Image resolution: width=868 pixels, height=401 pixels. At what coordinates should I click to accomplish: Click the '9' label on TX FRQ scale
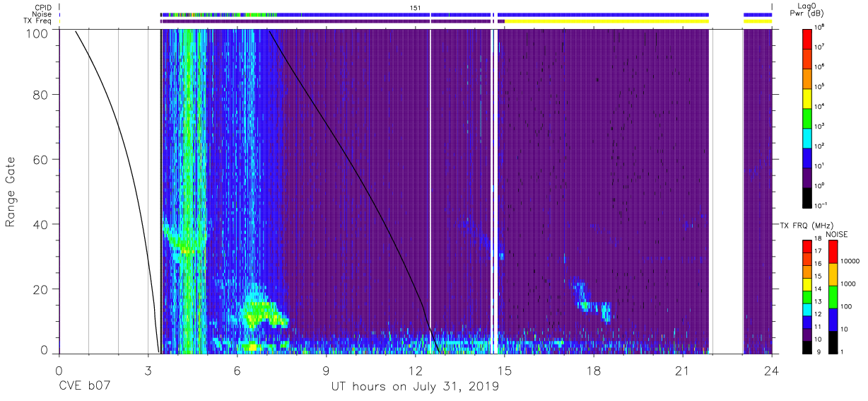819,351
